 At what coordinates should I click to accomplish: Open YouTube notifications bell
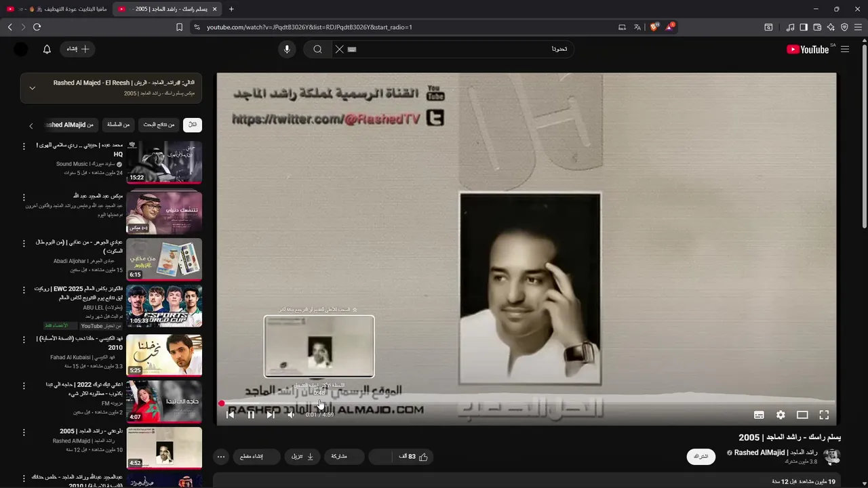(x=47, y=49)
